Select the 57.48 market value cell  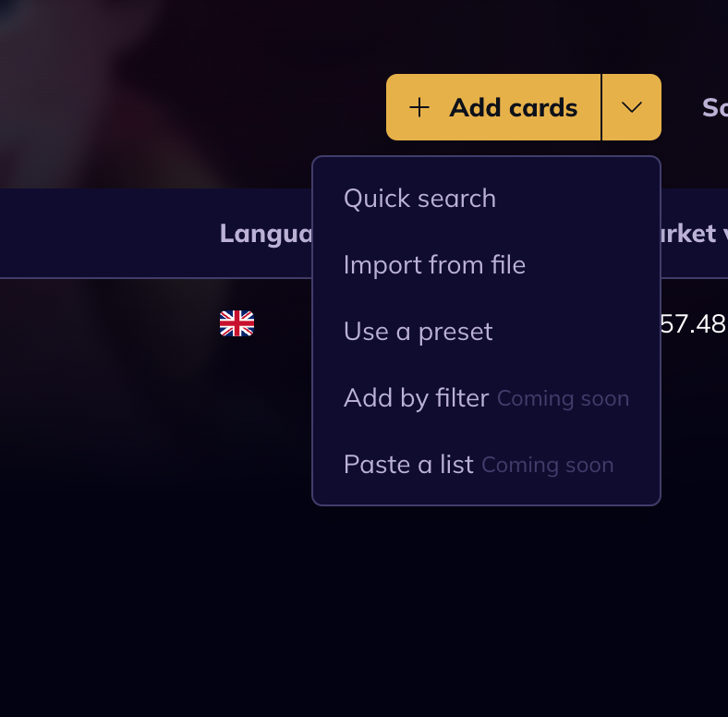tap(693, 323)
